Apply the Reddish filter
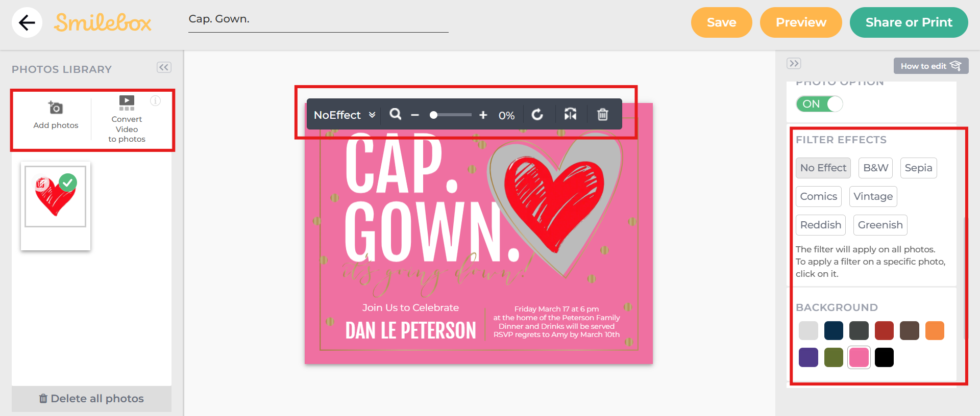 point(820,225)
